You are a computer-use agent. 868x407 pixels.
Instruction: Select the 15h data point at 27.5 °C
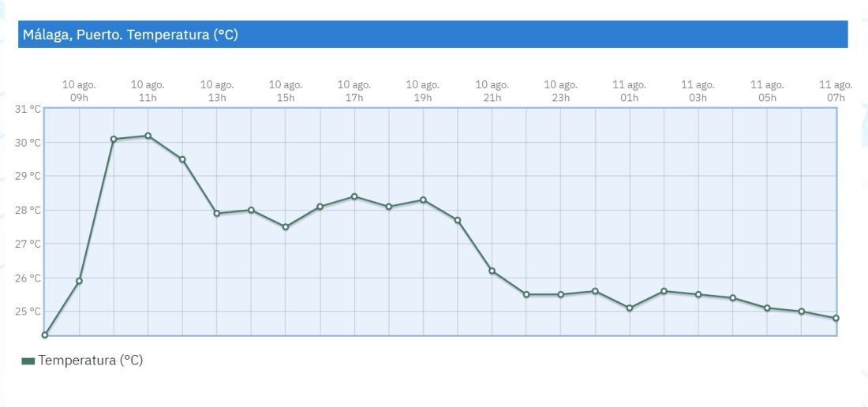pos(286,227)
